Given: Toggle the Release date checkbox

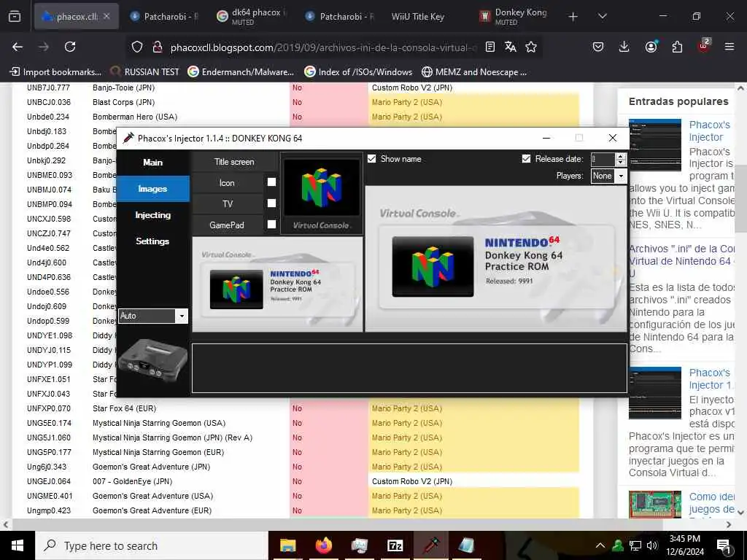Looking at the screenshot, I should 526,158.
